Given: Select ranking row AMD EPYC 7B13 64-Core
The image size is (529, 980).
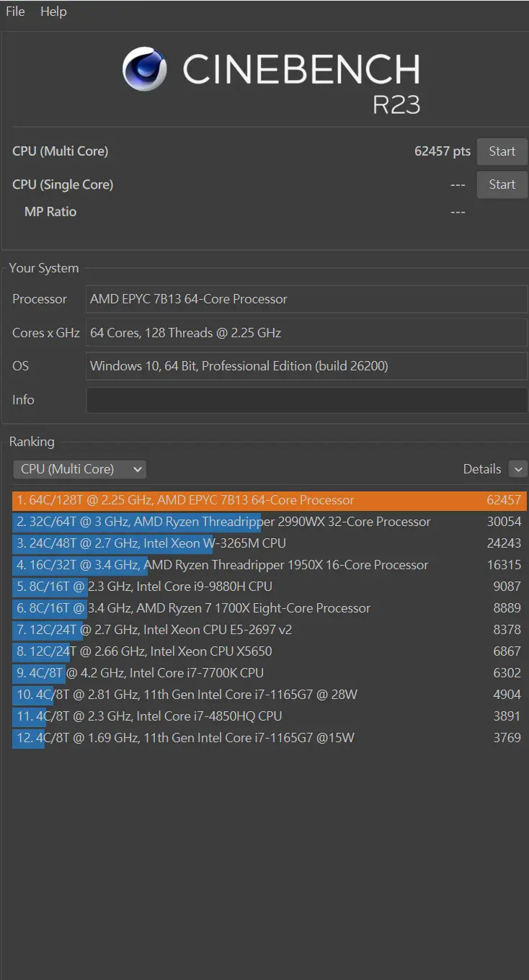Looking at the screenshot, I should [270, 500].
